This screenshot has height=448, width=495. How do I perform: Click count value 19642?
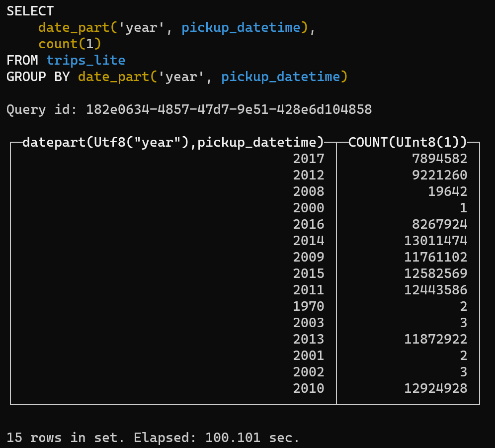pyautogui.click(x=448, y=192)
